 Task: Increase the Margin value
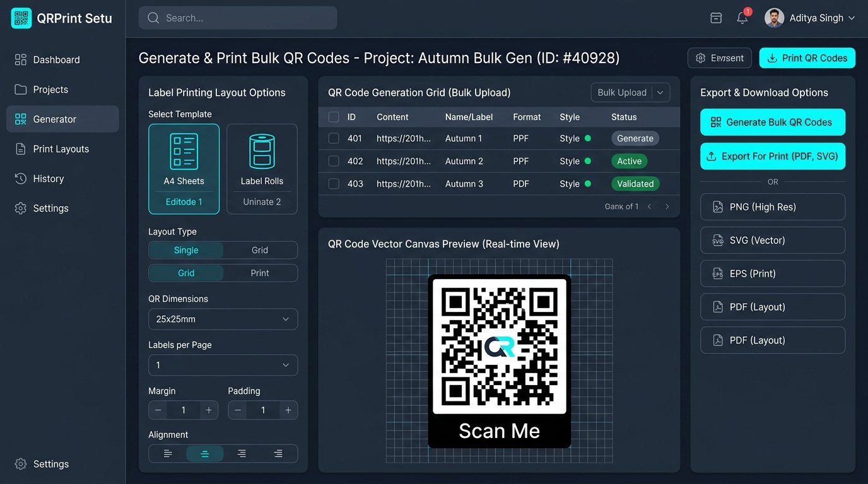(x=209, y=410)
